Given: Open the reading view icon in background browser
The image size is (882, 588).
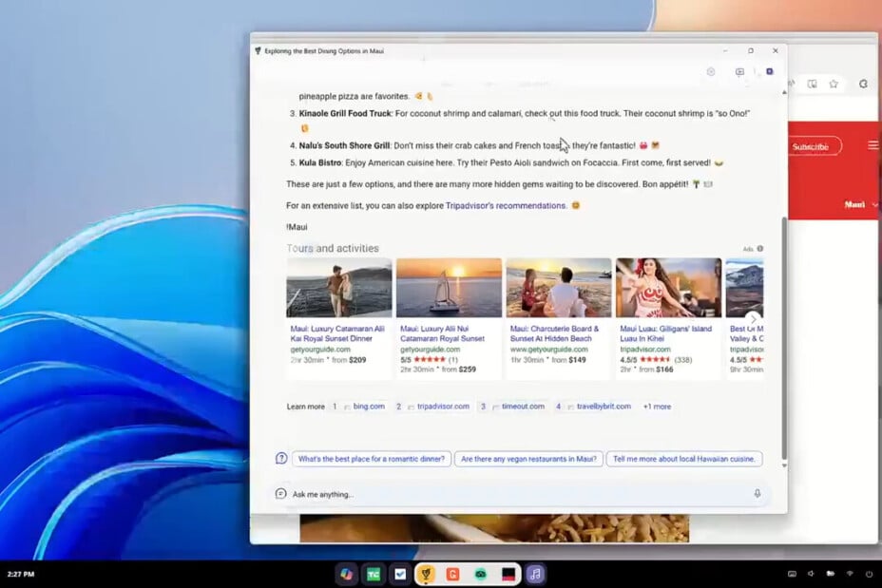Looking at the screenshot, I should click(813, 84).
